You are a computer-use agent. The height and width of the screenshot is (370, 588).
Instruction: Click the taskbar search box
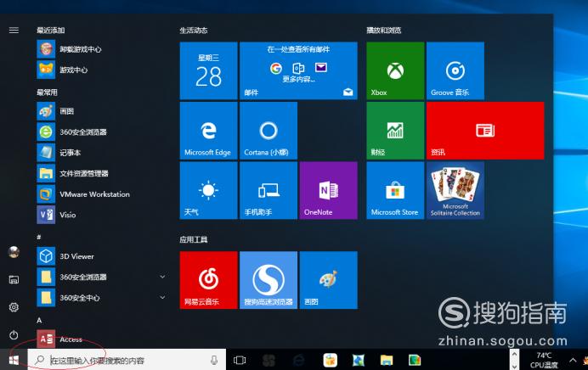(127, 361)
